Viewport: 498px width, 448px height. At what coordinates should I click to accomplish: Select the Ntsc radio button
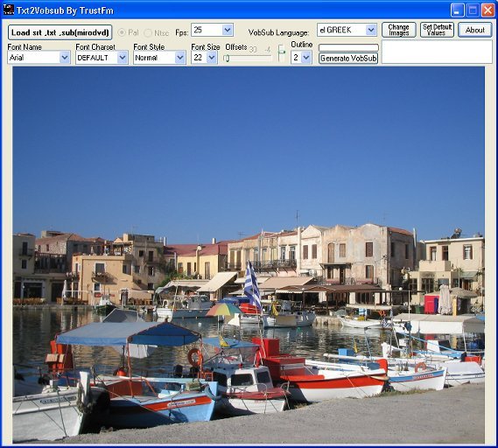[148, 32]
